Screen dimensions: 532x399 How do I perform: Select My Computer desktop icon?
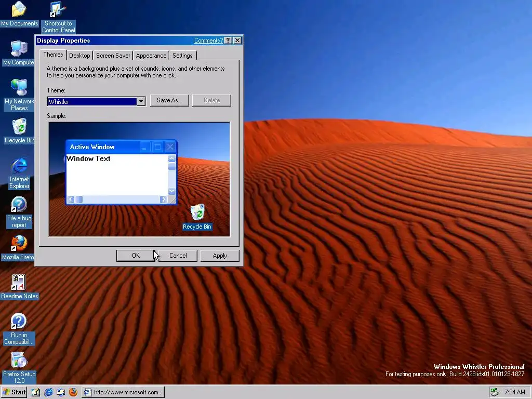click(x=19, y=53)
